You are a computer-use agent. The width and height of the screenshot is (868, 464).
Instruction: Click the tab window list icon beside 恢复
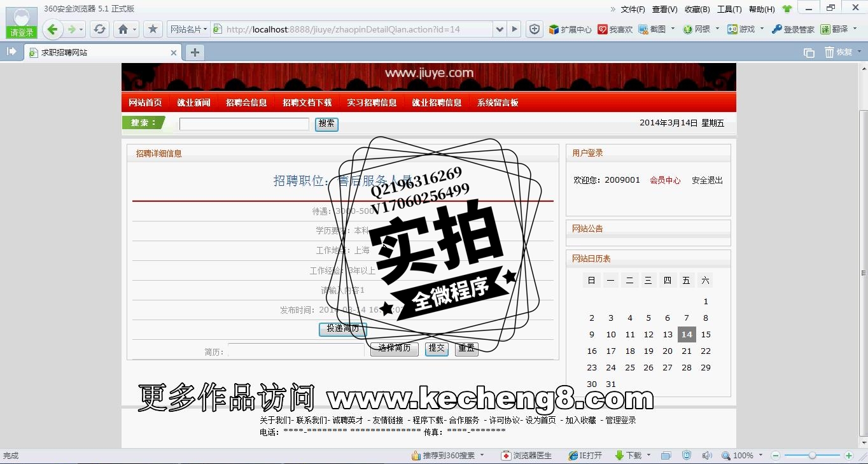[x=809, y=53]
